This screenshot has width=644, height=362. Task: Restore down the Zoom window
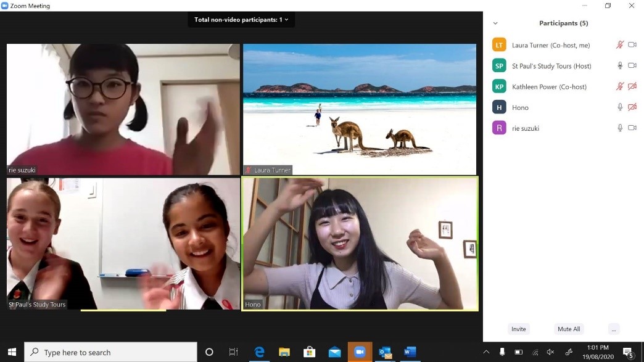click(x=608, y=6)
